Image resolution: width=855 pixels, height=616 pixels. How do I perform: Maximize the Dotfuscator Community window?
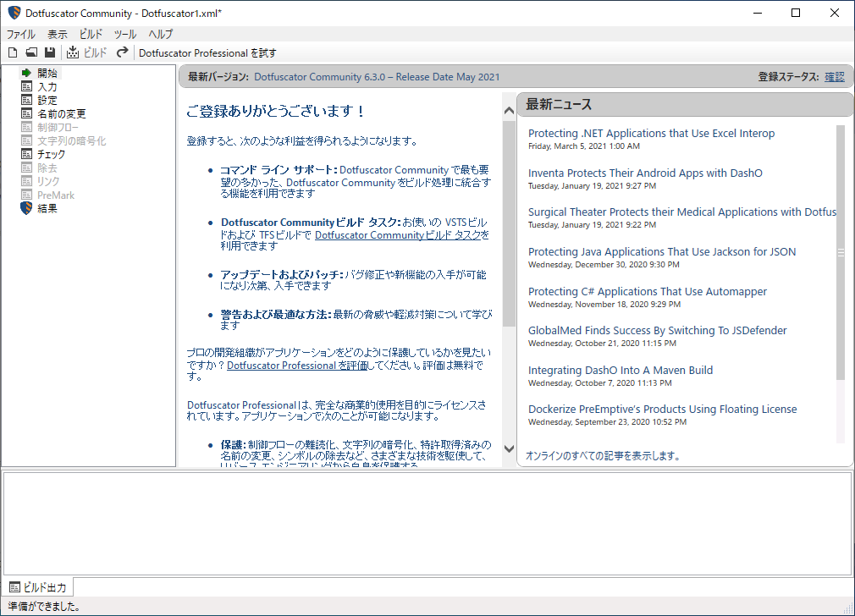tap(796, 13)
